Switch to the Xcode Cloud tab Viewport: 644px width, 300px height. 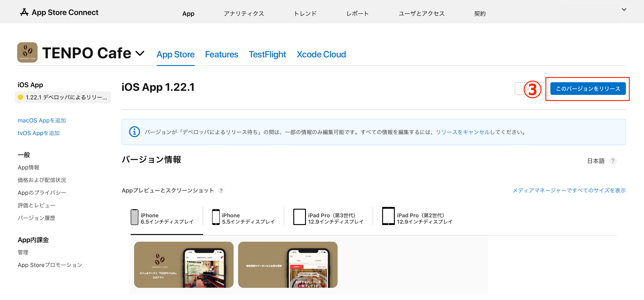[x=321, y=54]
